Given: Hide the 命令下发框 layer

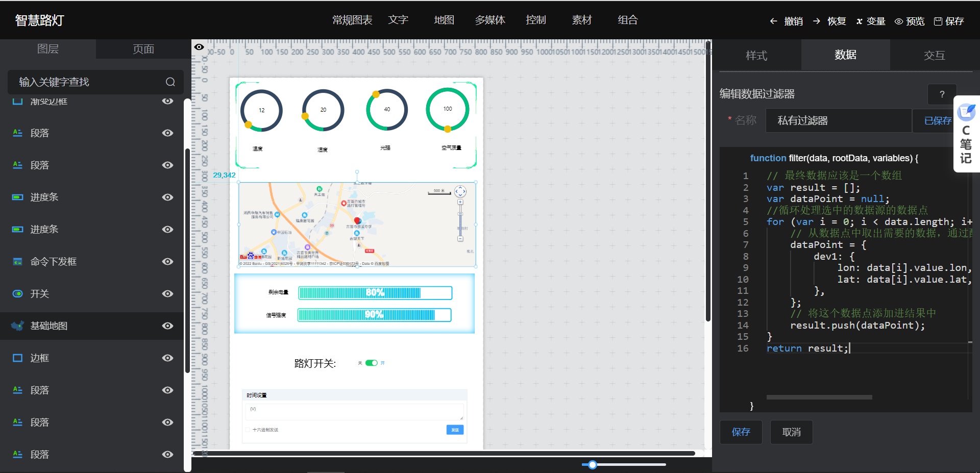Looking at the screenshot, I should [x=167, y=261].
